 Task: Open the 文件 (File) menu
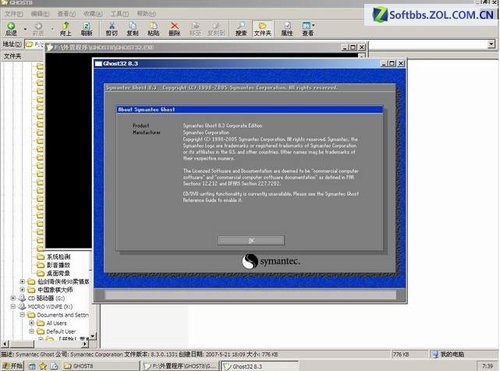(x=14, y=14)
